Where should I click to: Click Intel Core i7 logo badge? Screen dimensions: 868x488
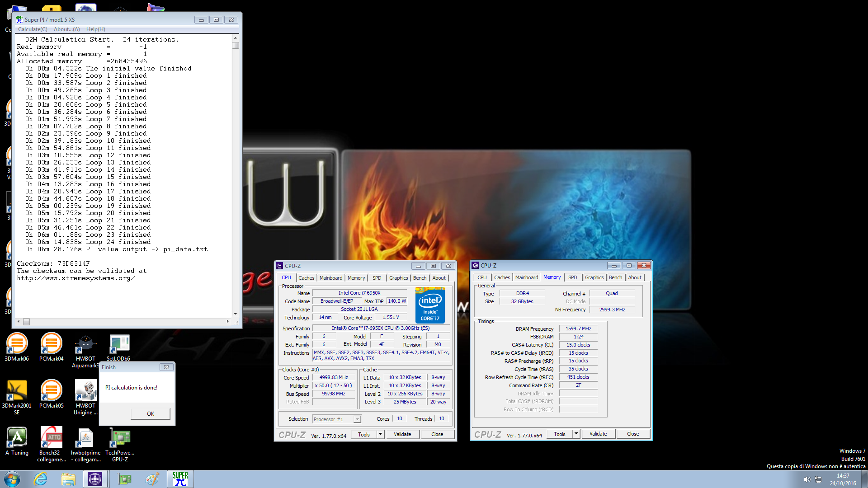[x=430, y=305]
